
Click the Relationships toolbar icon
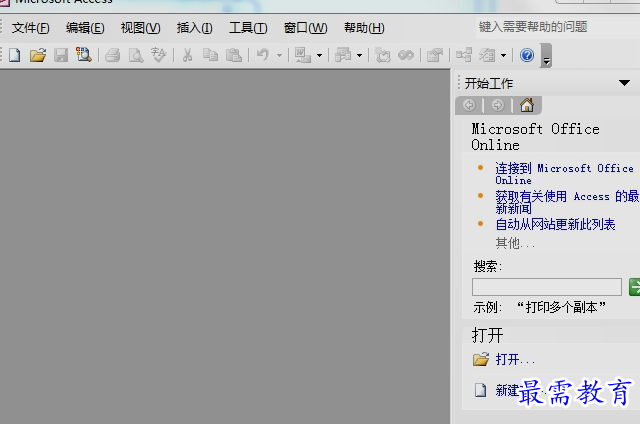click(x=464, y=55)
